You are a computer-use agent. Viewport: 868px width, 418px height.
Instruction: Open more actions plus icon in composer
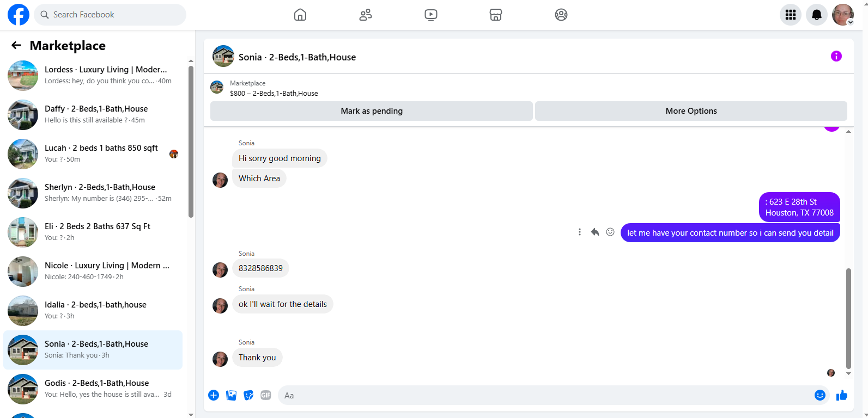[x=214, y=395]
